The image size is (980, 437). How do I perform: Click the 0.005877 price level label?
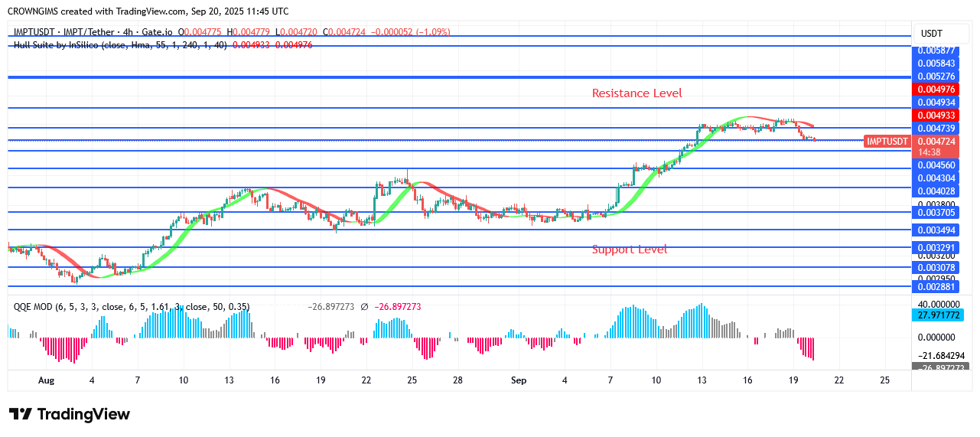tap(936, 51)
